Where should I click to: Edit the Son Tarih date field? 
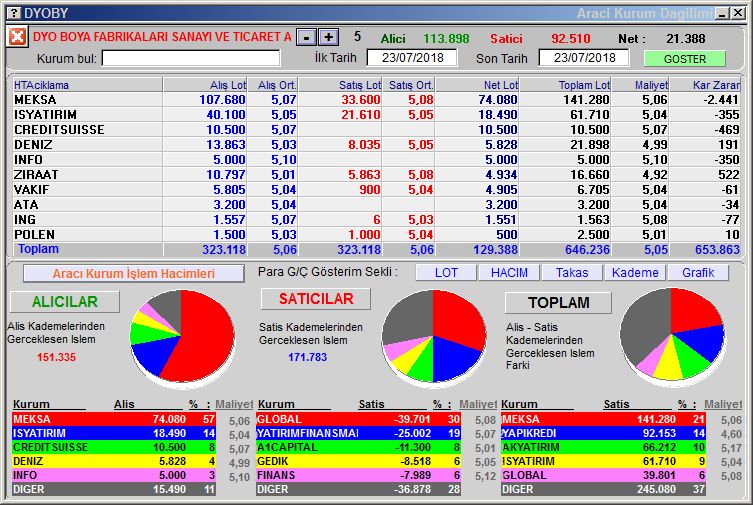tap(584, 58)
